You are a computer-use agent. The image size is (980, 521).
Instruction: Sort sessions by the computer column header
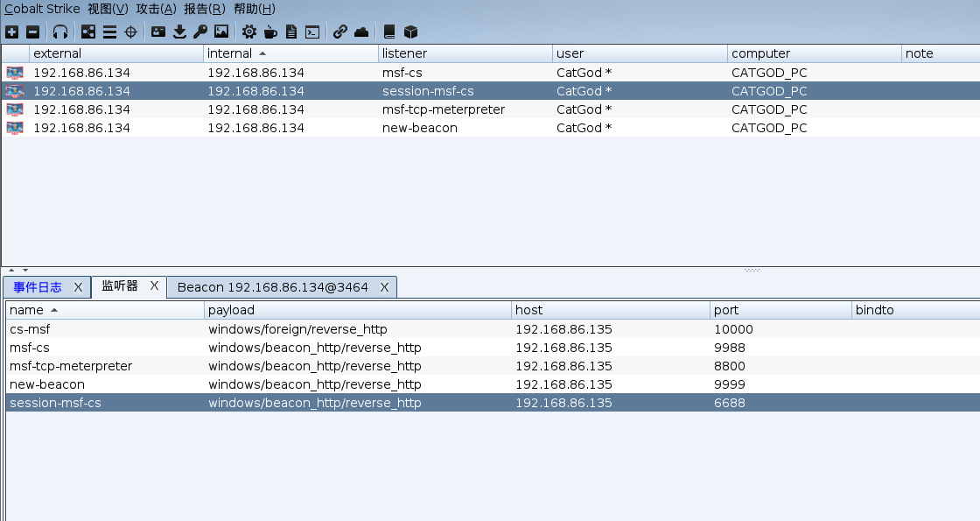(815, 53)
